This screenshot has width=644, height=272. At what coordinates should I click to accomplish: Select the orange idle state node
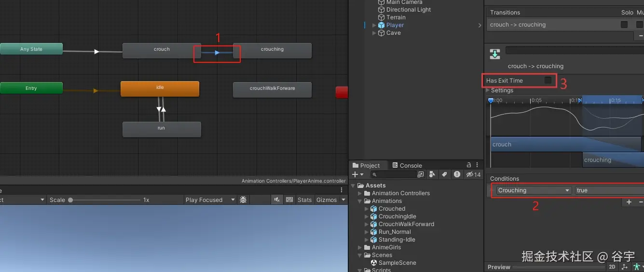(x=160, y=88)
